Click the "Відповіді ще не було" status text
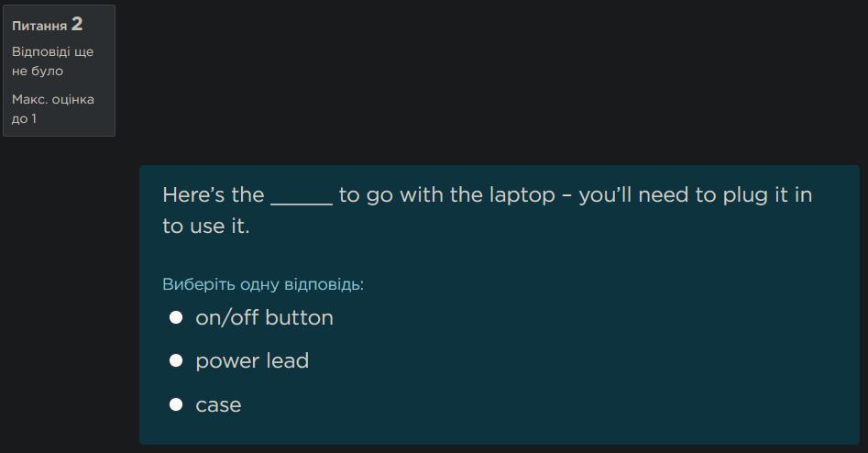Image resolution: width=868 pixels, height=453 pixels. [x=52, y=61]
